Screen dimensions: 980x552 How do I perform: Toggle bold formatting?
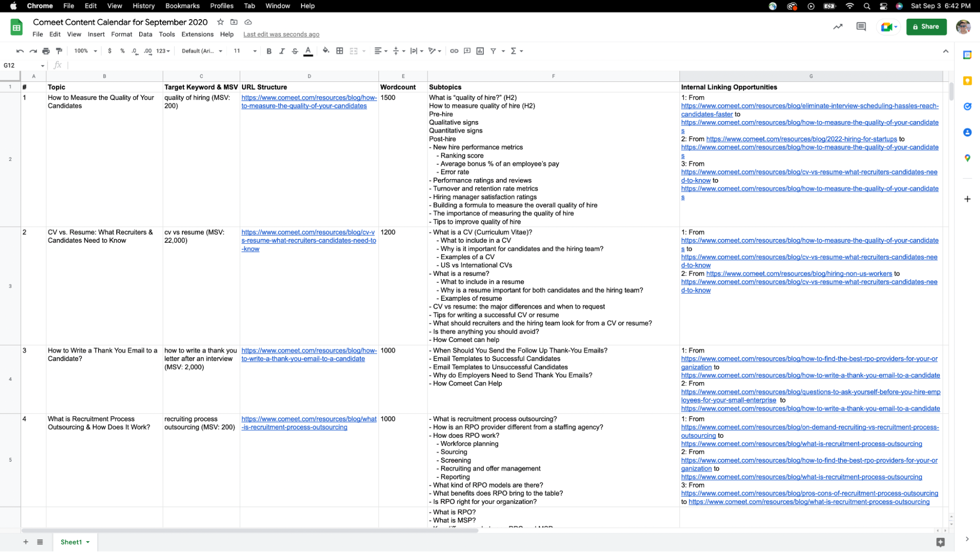coord(269,51)
